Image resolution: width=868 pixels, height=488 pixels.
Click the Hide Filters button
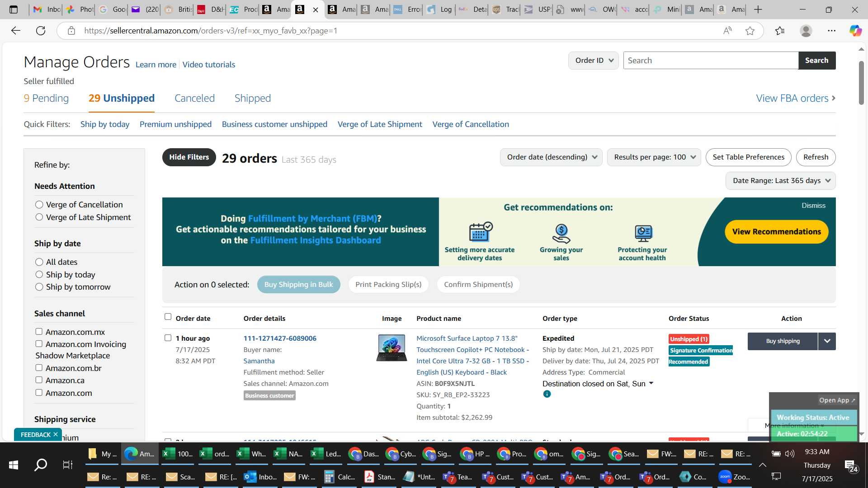coord(189,157)
